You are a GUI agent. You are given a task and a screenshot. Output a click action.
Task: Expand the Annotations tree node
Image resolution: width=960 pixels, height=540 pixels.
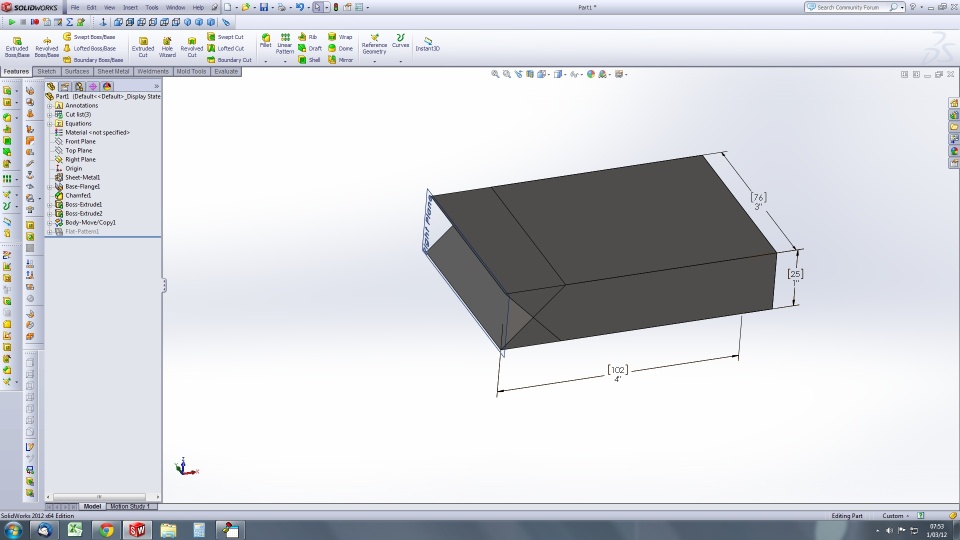pyautogui.click(x=50, y=105)
